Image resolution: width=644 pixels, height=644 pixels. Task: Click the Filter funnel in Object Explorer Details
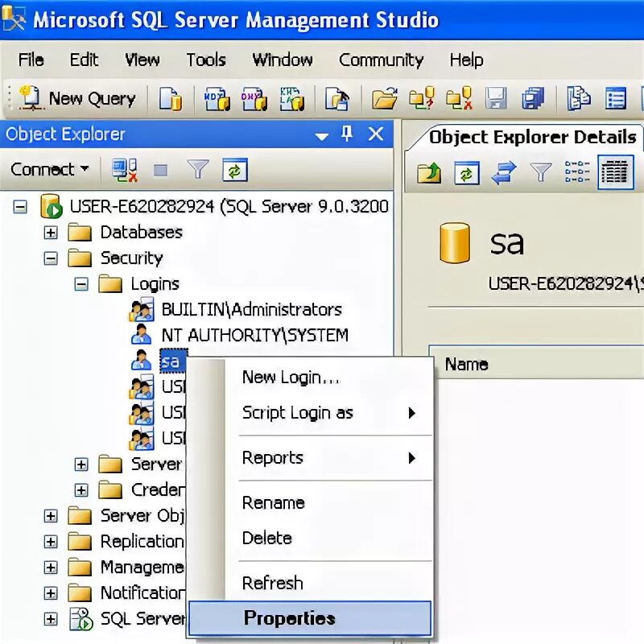(541, 171)
